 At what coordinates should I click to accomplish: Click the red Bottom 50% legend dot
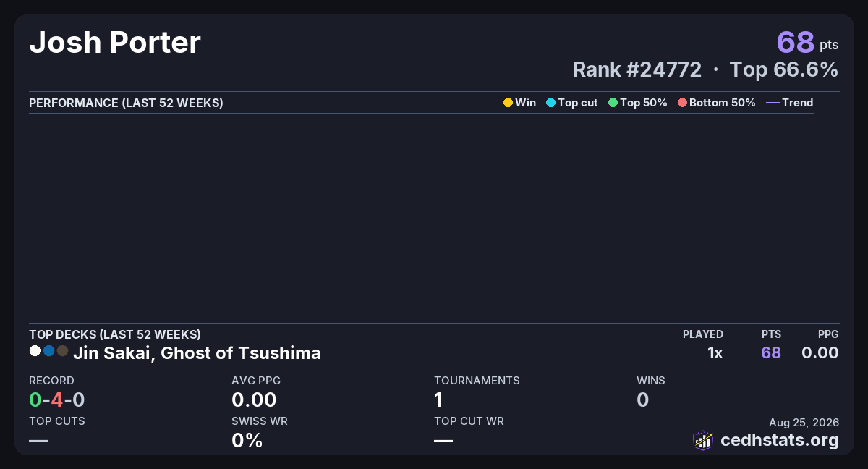click(682, 103)
